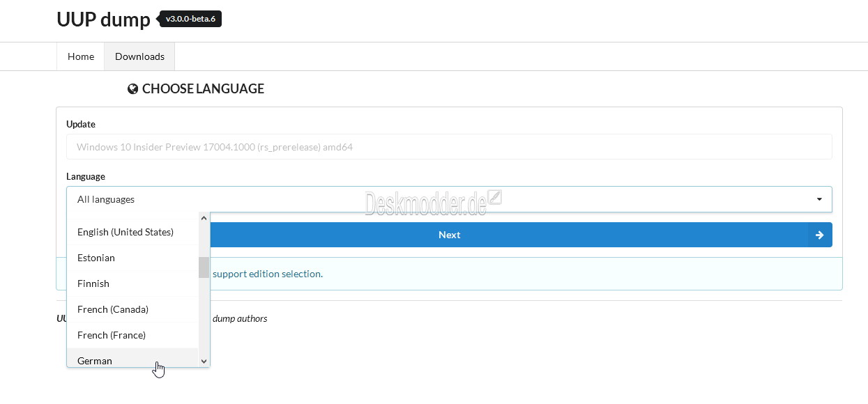Click the Next button

coord(450,235)
